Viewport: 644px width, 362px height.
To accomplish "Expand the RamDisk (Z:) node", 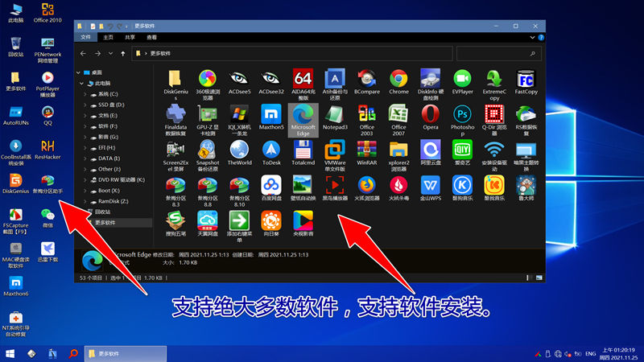I will tap(85, 201).
